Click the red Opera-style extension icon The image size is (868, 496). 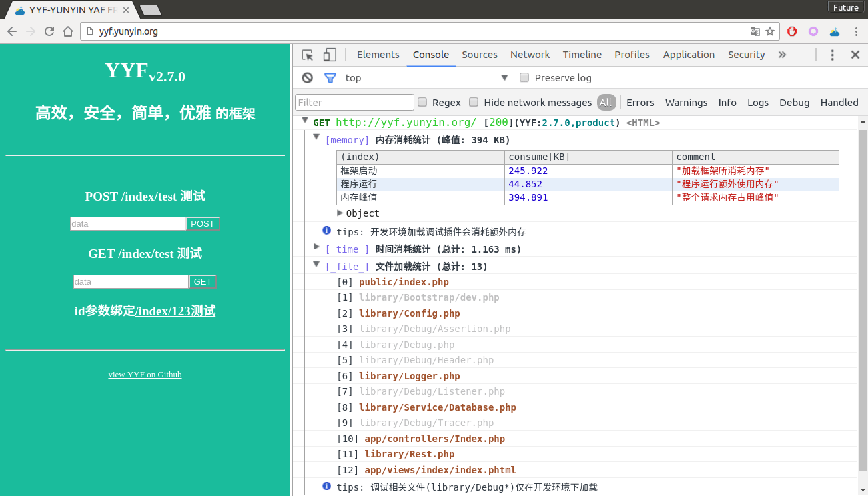point(792,31)
